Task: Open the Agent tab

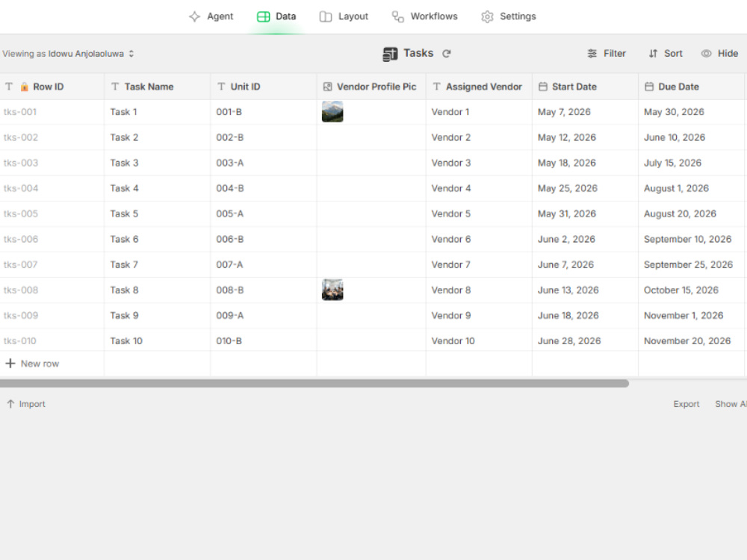Action: click(x=211, y=16)
